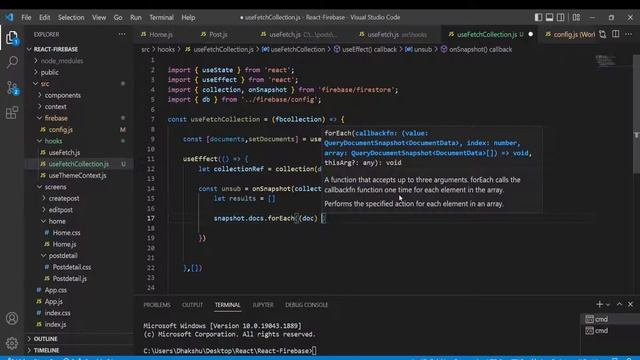Open the File menu

[x=26, y=18]
